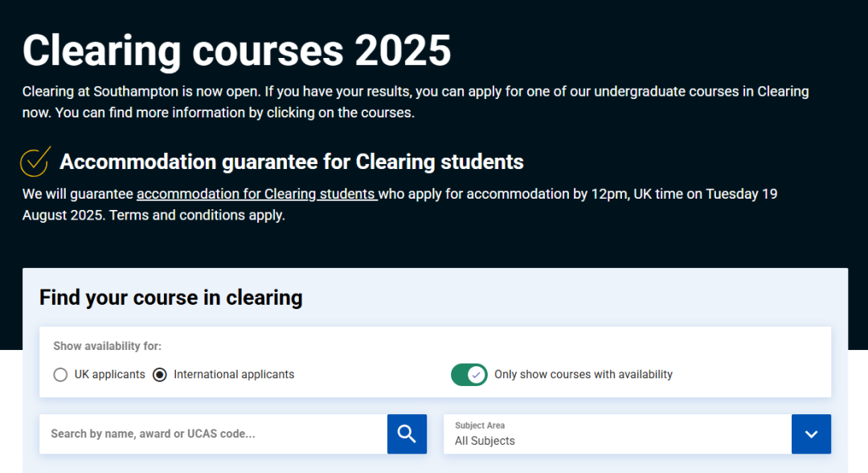
Task: Open the Subject Area dropdown chevron
Action: [x=811, y=434]
